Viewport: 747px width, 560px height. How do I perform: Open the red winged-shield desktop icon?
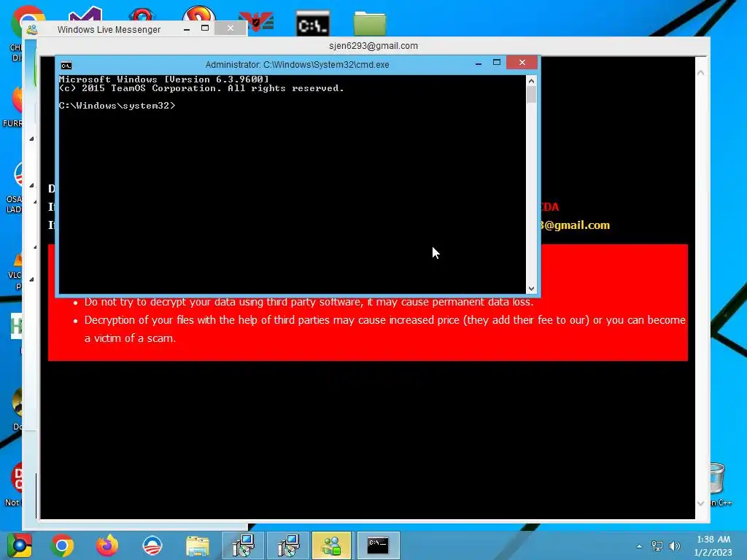(256, 21)
